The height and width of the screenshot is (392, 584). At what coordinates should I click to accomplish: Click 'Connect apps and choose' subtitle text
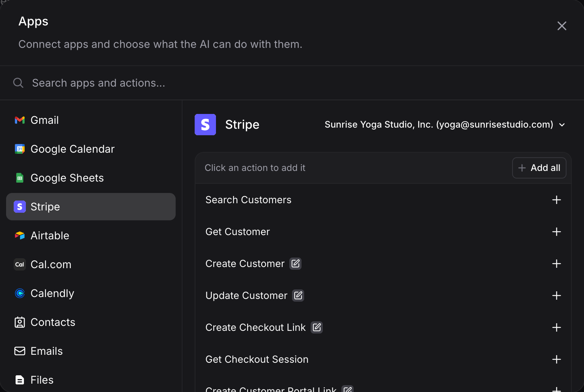160,44
